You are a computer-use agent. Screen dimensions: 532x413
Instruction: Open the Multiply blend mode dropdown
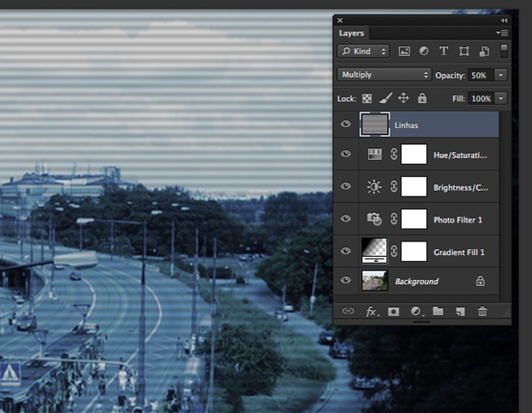point(384,75)
